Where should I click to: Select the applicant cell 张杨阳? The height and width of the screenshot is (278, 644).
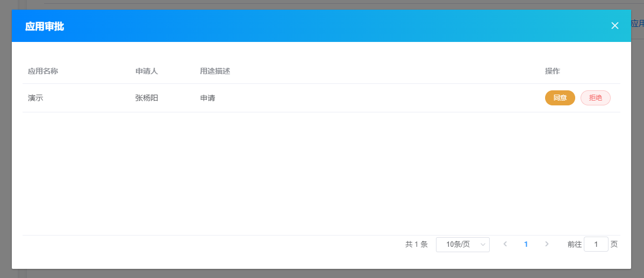pyautogui.click(x=147, y=98)
